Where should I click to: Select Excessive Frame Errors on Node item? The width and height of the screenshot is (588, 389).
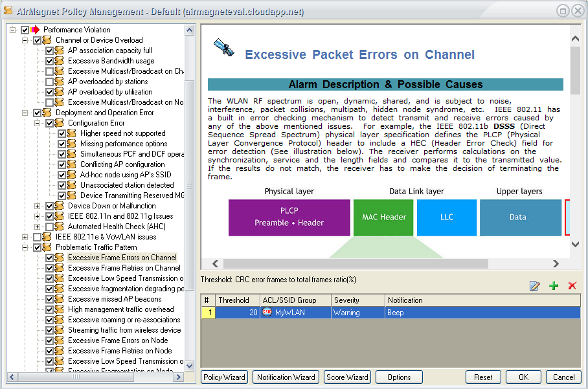tap(118, 340)
